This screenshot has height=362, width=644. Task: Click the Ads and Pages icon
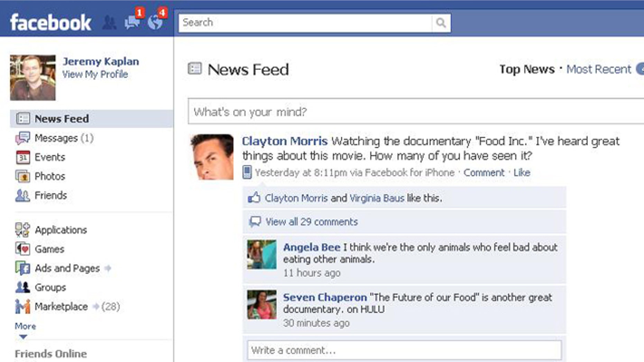pyautogui.click(x=23, y=268)
